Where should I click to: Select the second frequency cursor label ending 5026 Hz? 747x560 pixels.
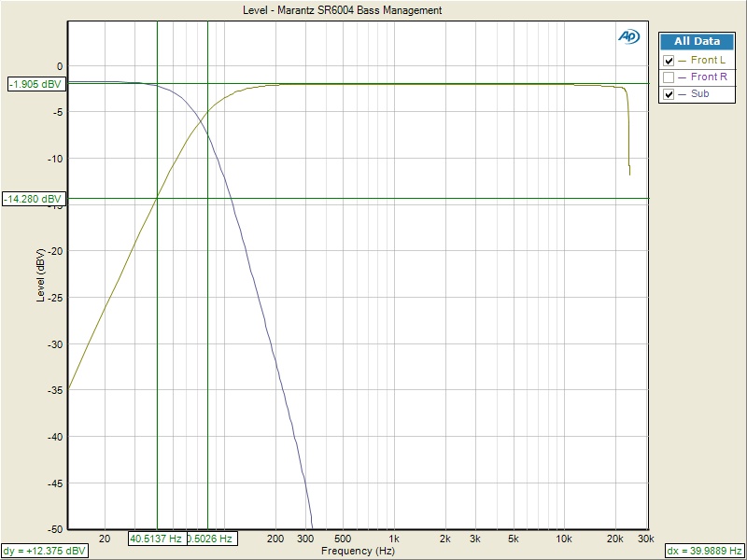[x=210, y=539]
